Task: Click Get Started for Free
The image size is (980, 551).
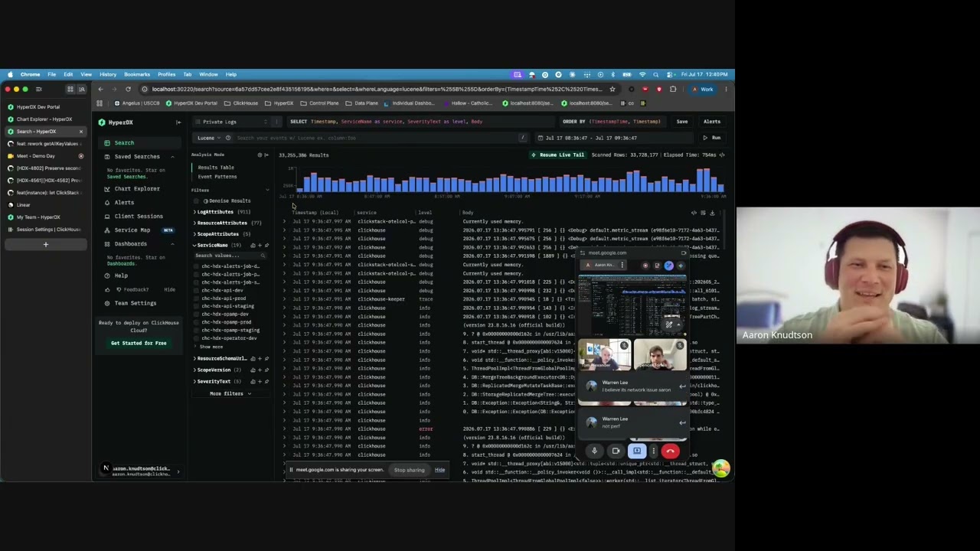Action: [139, 343]
